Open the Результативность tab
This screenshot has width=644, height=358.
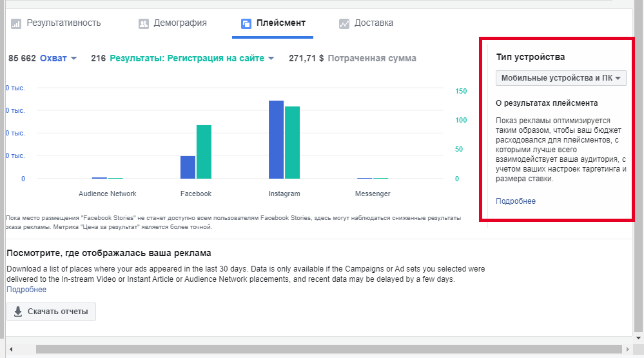coord(63,23)
